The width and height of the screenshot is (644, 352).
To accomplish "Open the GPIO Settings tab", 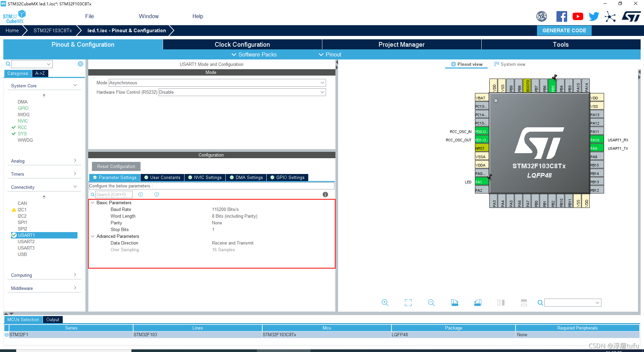I will tap(287, 177).
